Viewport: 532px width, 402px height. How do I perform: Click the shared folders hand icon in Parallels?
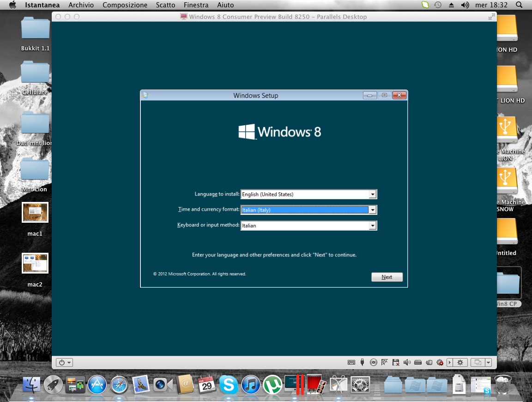pos(429,362)
